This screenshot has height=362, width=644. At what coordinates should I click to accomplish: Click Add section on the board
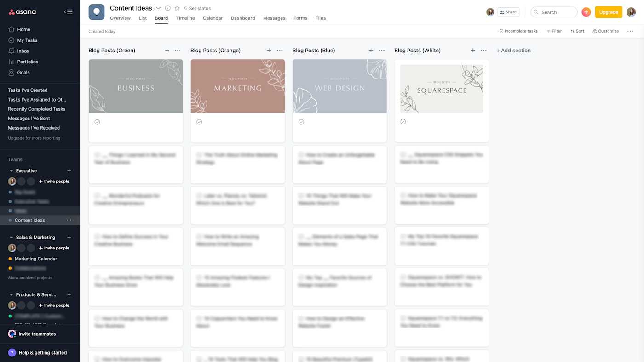tap(513, 51)
